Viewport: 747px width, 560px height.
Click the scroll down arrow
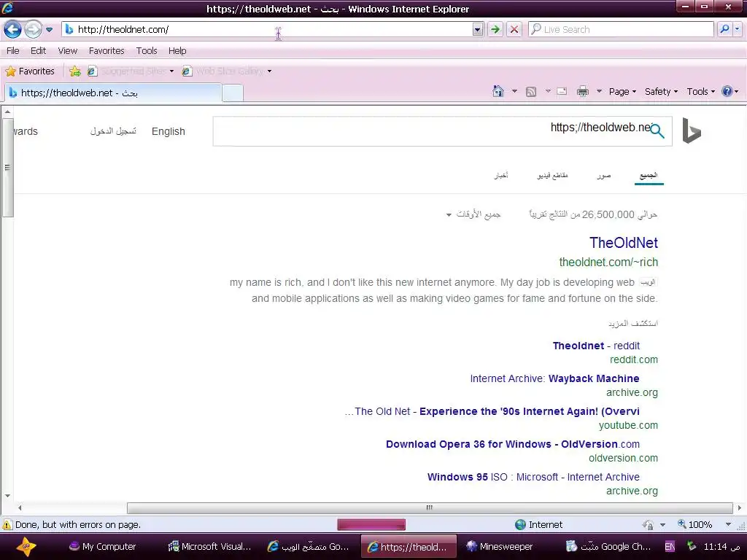[x=7, y=496]
